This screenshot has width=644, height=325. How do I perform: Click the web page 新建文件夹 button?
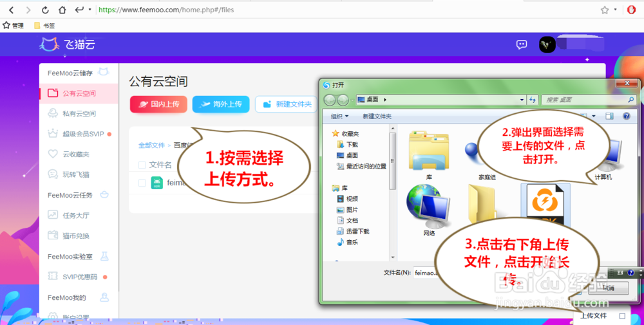click(x=287, y=104)
